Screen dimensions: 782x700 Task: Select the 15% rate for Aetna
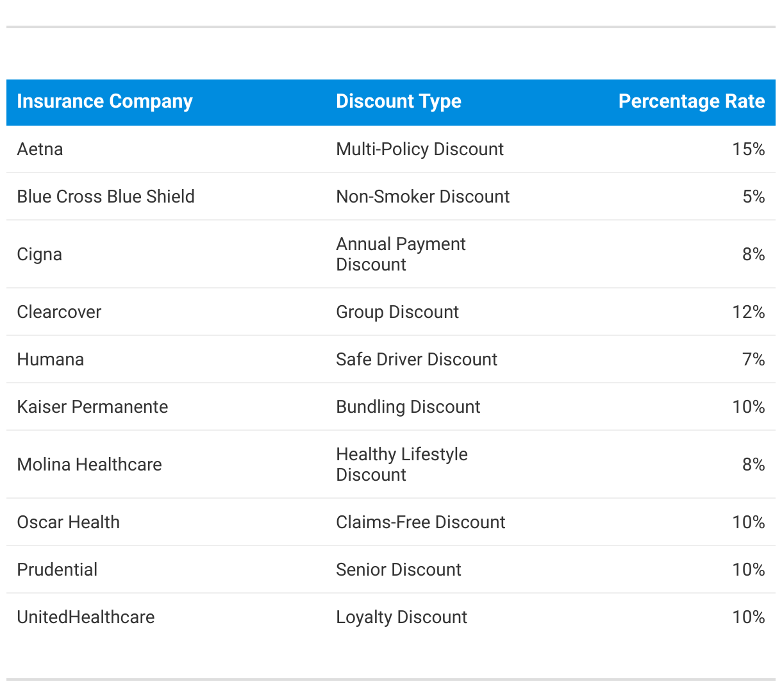click(749, 149)
